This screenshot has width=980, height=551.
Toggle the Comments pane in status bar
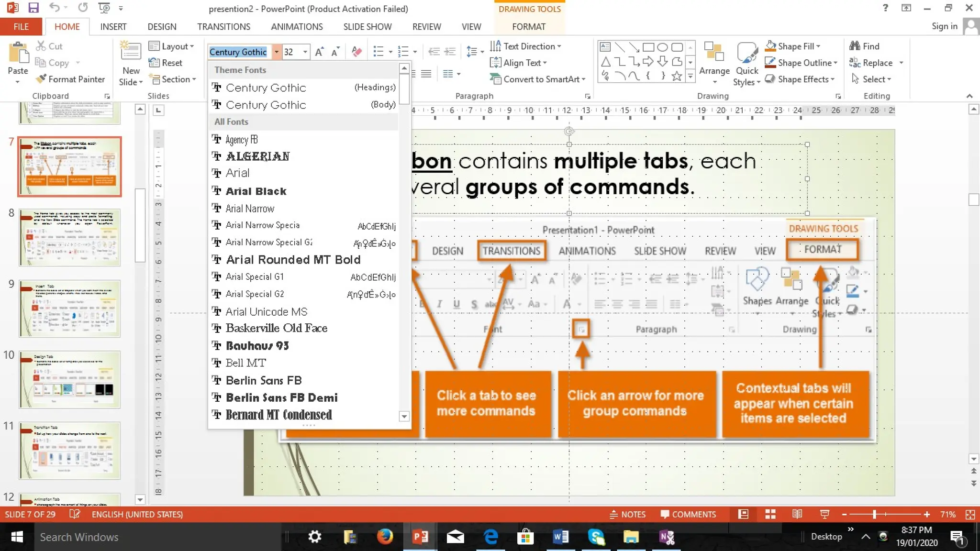point(688,514)
